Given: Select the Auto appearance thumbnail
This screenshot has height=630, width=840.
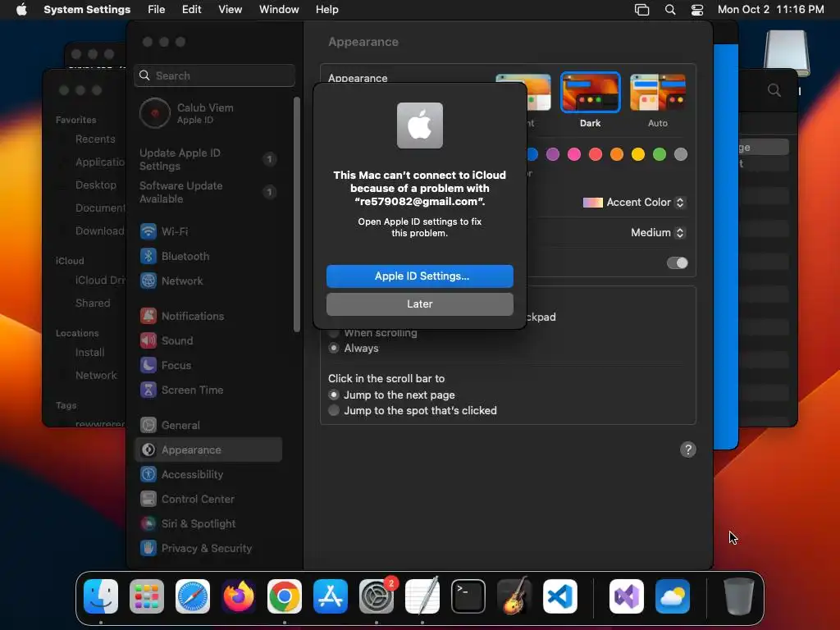Looking at the screenshot, I should click(x=658, y=93).
